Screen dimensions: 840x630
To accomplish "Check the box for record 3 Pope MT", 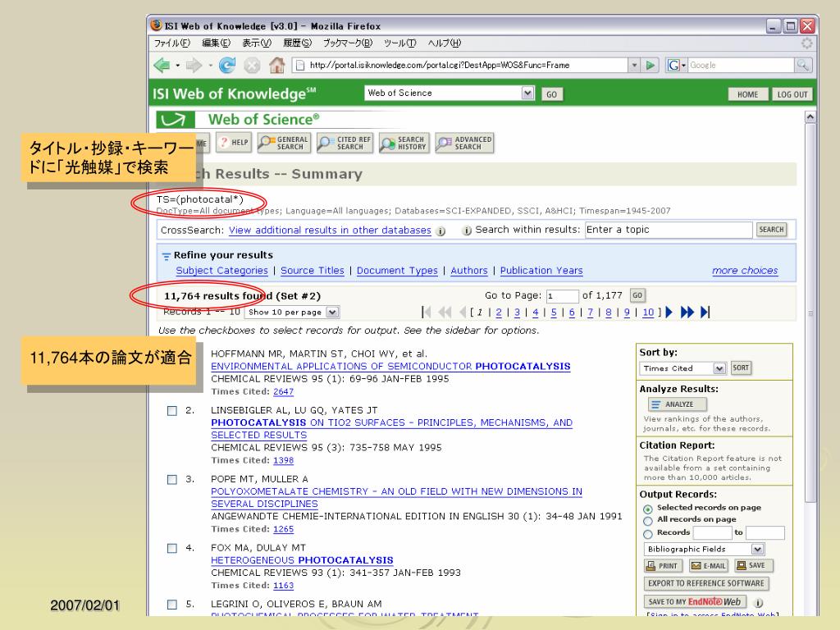I will click(172, 479).
